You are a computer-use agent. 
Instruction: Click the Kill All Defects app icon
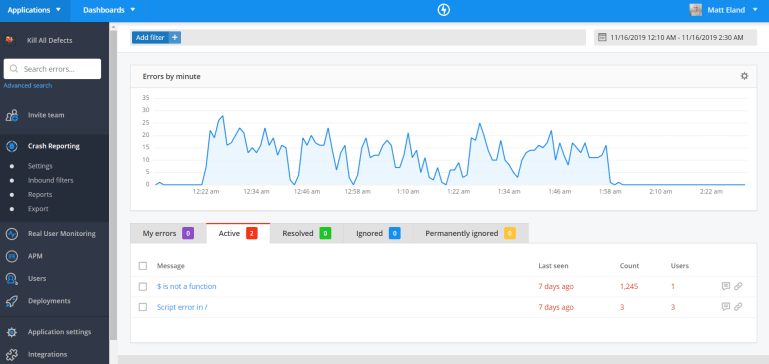tap(10, 40)
